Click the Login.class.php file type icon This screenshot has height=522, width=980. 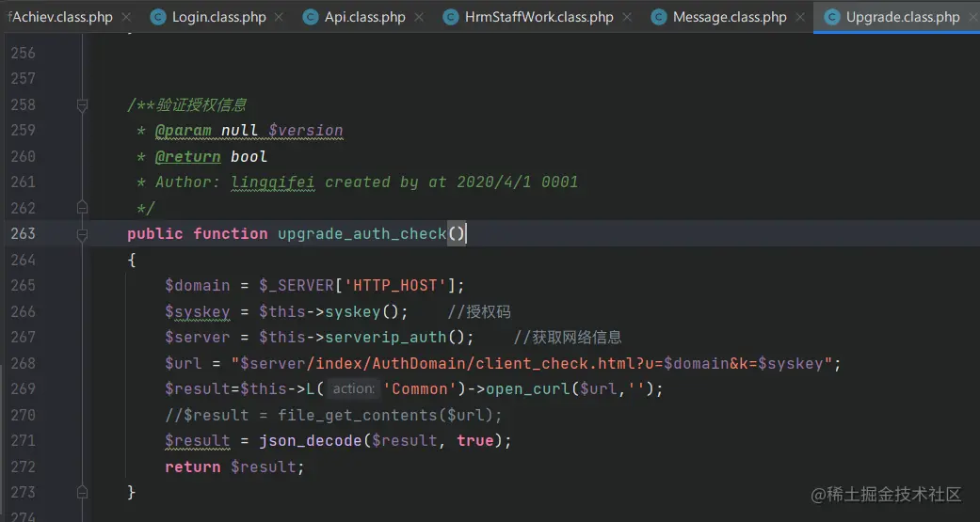coord(159,17)
